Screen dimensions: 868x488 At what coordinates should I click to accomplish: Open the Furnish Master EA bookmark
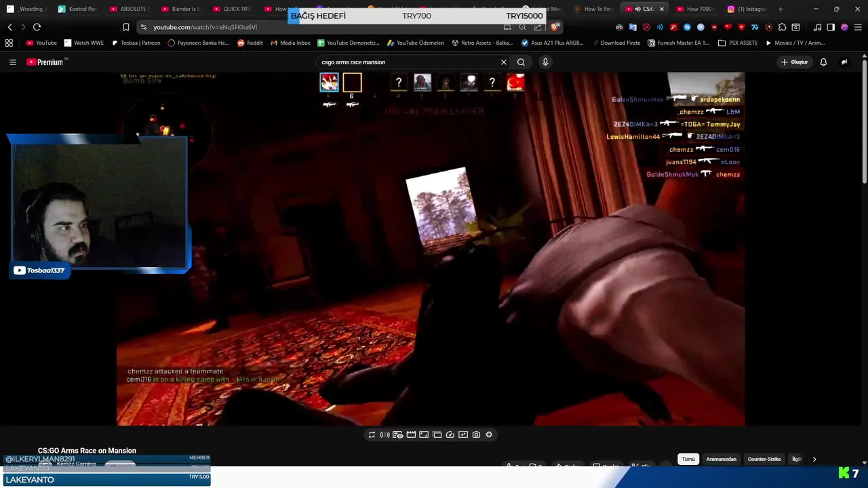point(678,43)
